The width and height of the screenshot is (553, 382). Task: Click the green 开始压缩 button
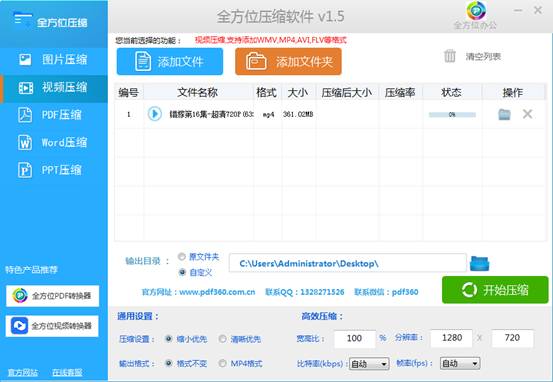[495, 290]
